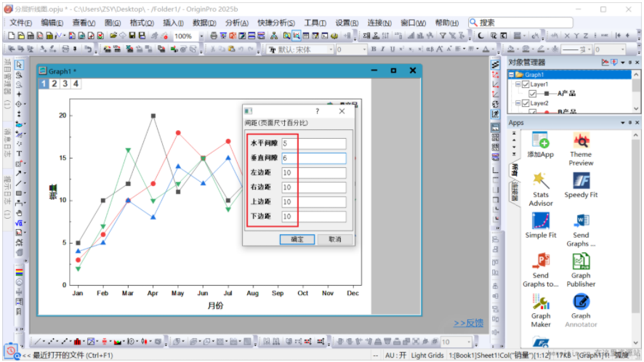Open the fill color bucket button
Screen dimensions: 644x362
click(x=511, y=49)
